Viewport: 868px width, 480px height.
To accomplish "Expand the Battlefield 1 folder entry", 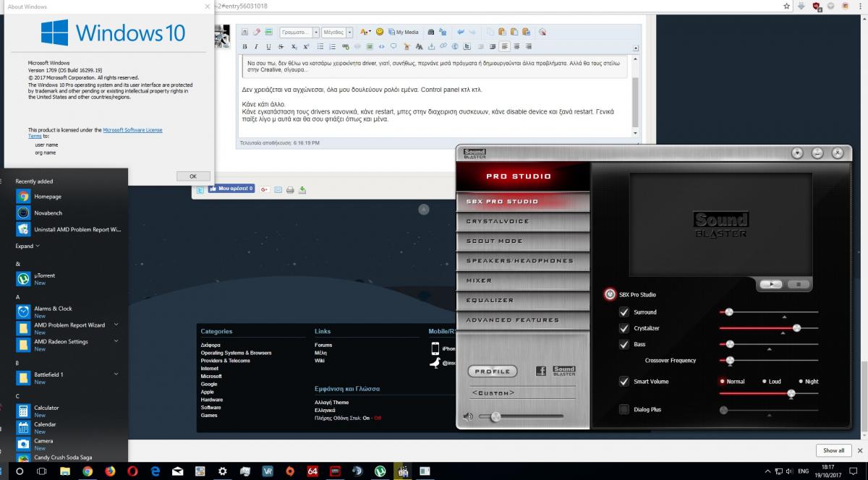I will point(116,374).
